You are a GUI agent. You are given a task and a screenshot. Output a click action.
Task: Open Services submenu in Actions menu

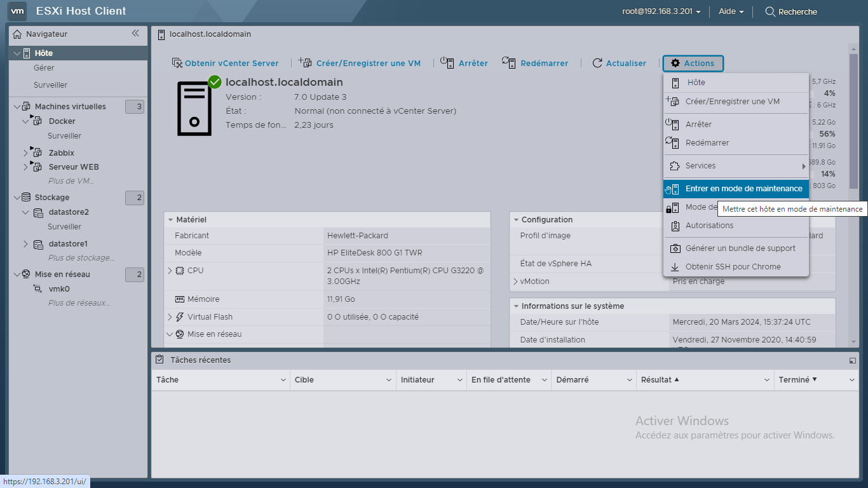(736, 166)
